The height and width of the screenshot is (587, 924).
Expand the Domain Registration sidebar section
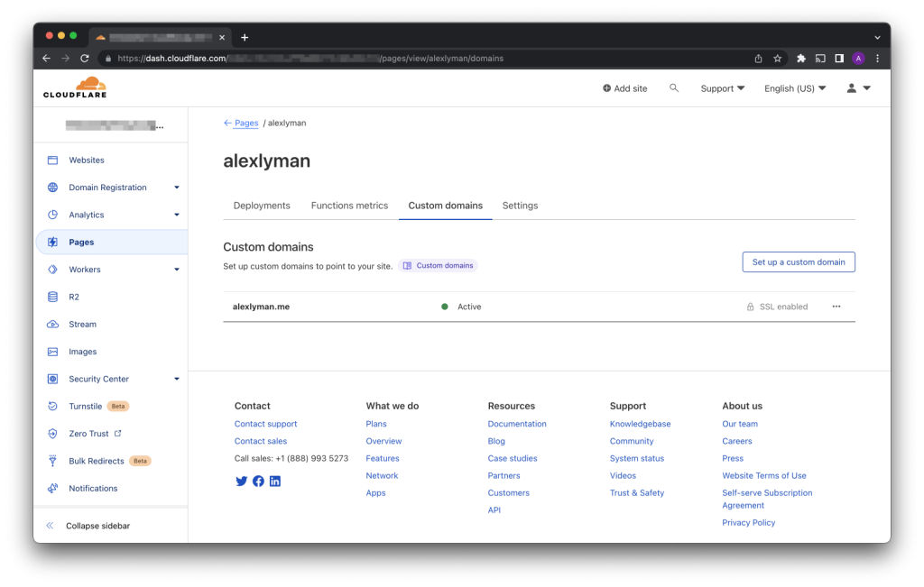pos(176,188)
